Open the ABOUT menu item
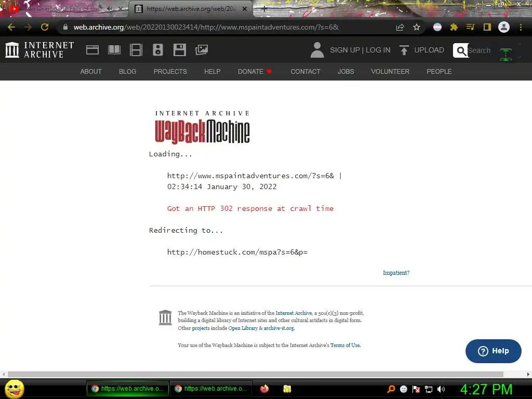Screen dimensions: 532x399 91,72
